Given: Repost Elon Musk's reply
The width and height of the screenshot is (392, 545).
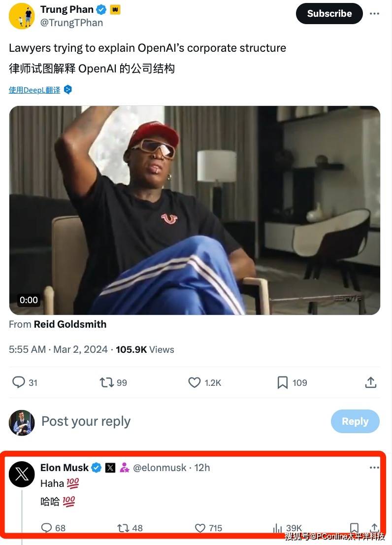Looking at the screenshot, I should pos(123,528).
